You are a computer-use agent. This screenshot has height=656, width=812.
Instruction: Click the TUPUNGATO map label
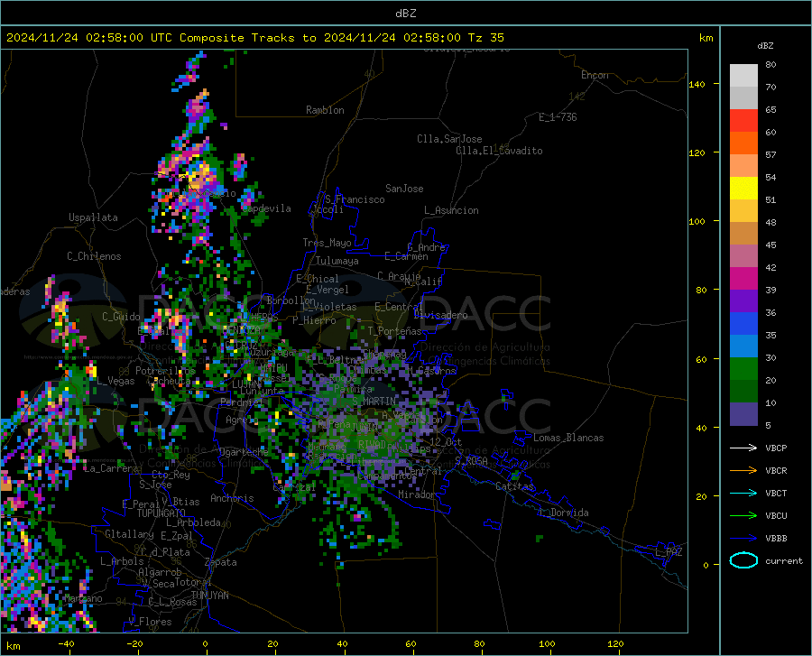[x=161, y=513]
